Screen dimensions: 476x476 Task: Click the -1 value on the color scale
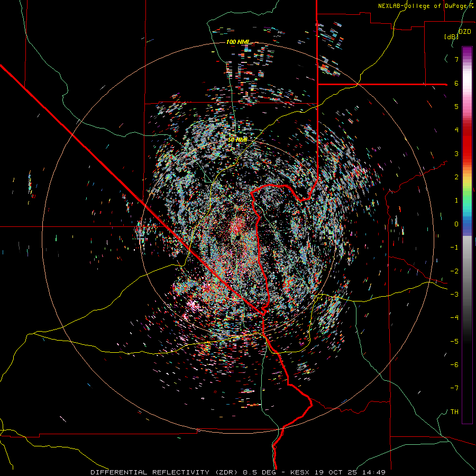tap(454, 248)
